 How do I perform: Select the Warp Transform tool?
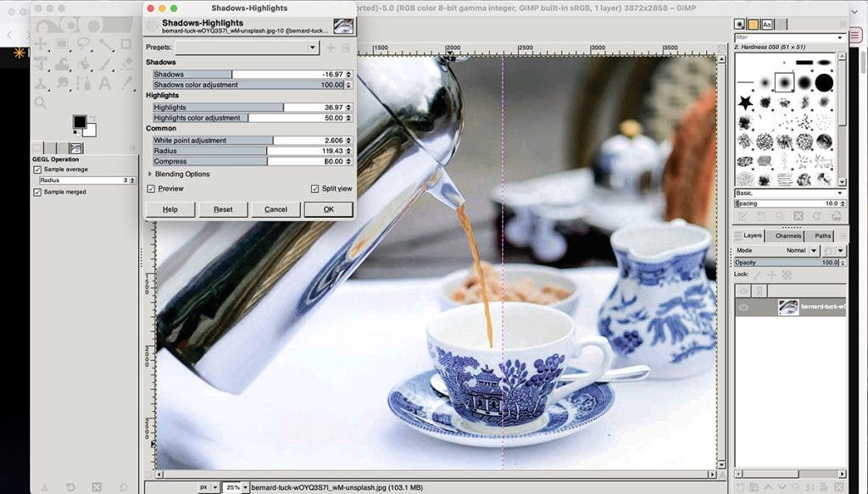click(62, 64)
